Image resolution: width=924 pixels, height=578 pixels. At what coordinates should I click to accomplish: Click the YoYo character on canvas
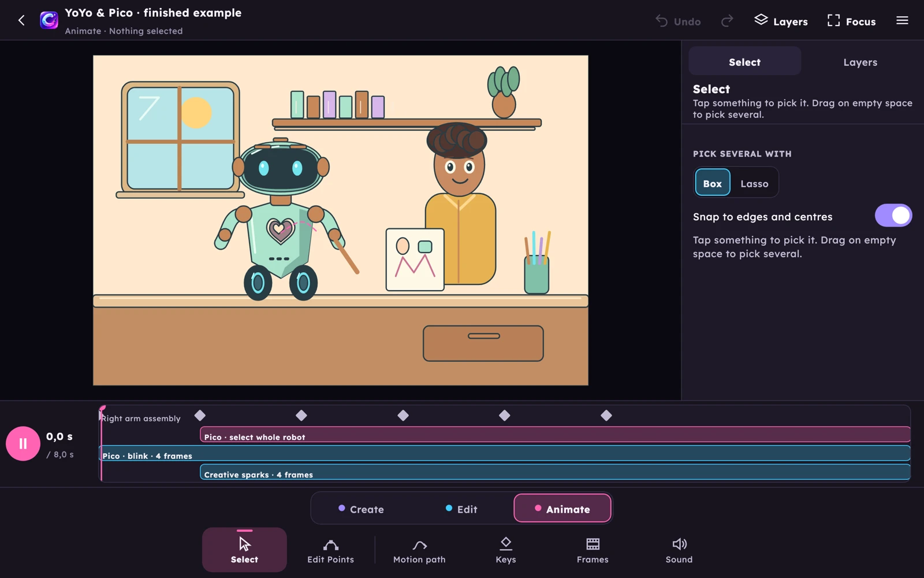pyautogui.click(x=460, y=202)
